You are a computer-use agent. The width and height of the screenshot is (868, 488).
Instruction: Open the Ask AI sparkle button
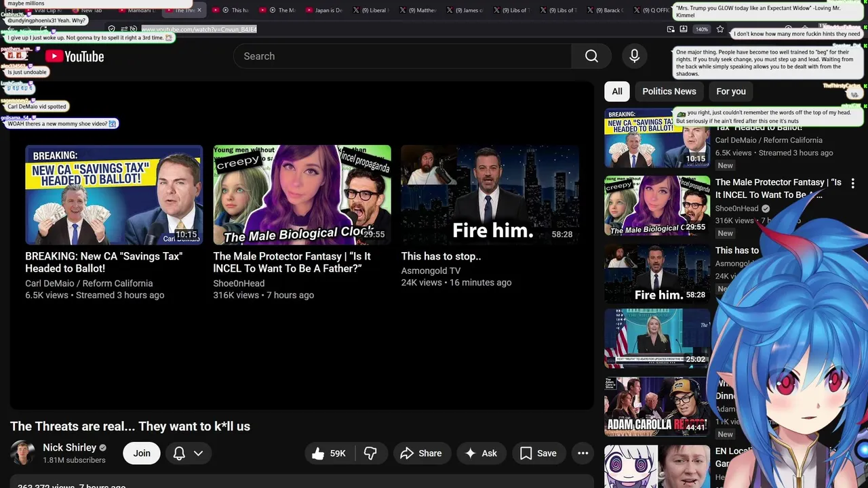(x=481, y=453)
